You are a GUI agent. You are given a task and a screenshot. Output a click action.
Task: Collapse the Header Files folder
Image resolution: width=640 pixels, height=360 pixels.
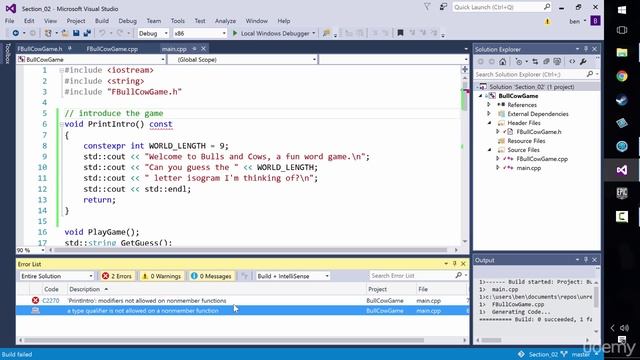pyautogui.click(x=489, y=123)
